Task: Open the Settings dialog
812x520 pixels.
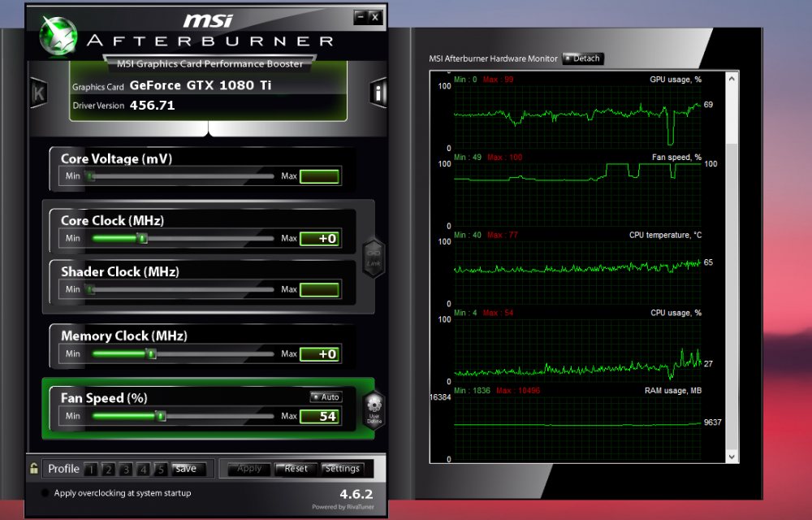Action: pos(342,469)
